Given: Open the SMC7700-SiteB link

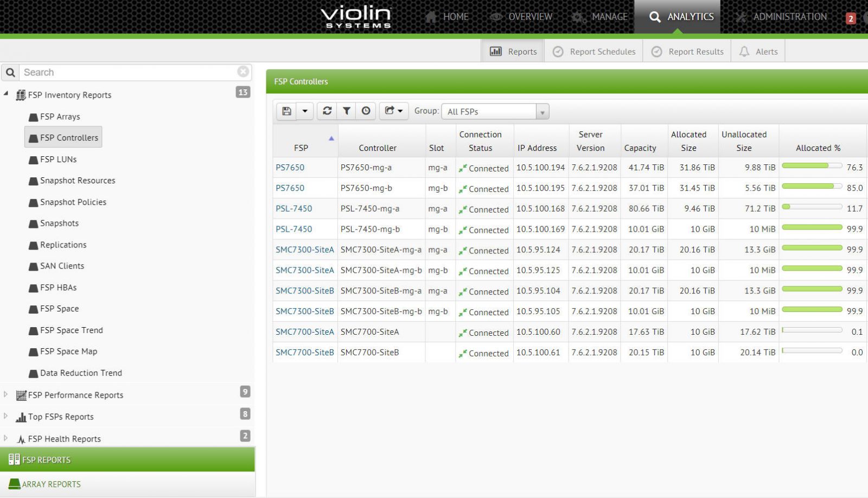Looking at the screenshot, I should click(305, 352).
